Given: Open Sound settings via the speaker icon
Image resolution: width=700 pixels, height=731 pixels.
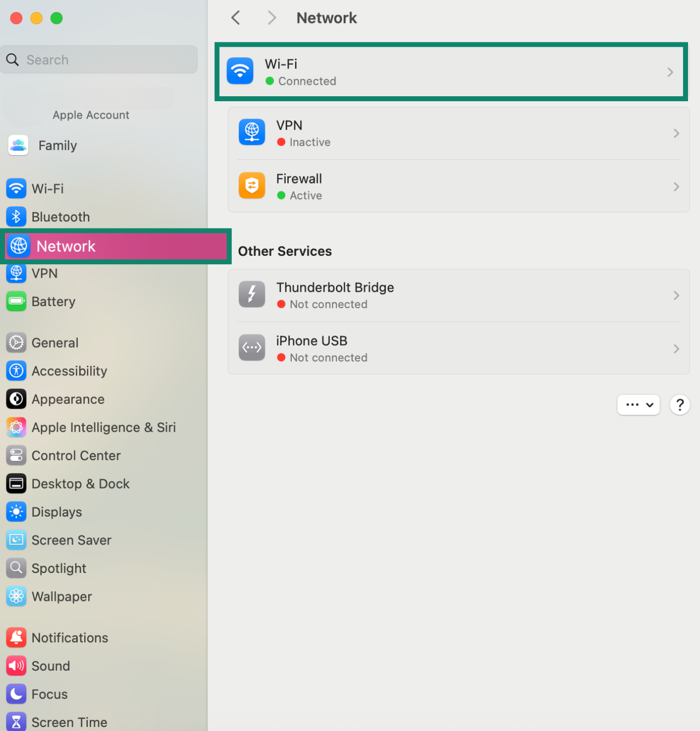Looking at the screenshot, I should (x=16, y=666).
